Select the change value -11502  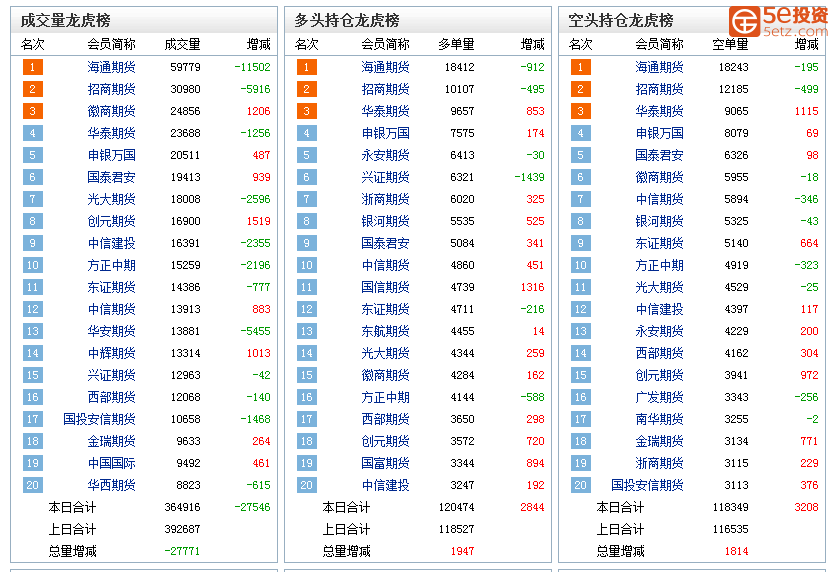[x=252, y=67]
